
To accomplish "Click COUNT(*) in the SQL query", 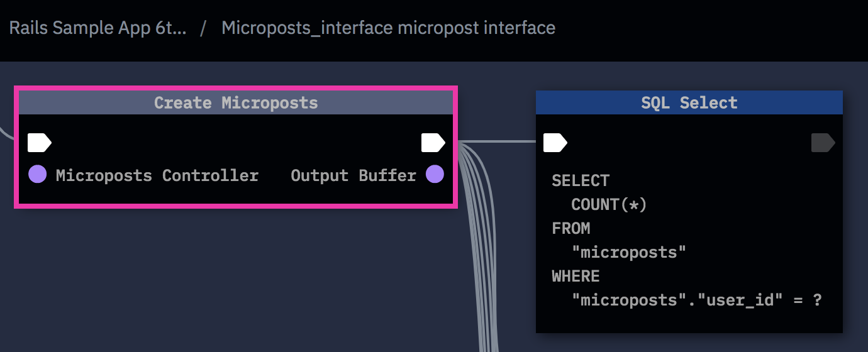I will pyautogui.click(x=609, y=205).
